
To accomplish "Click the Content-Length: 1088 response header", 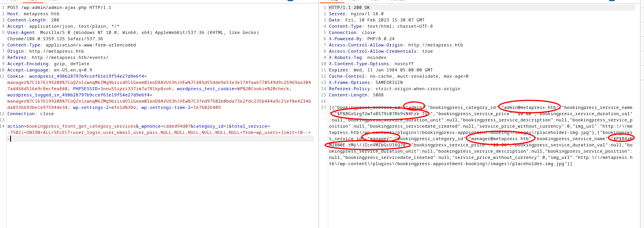I will tap(356, 95).
